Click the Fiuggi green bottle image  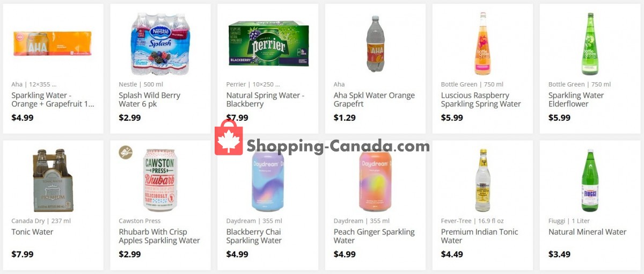coord(590,181)
